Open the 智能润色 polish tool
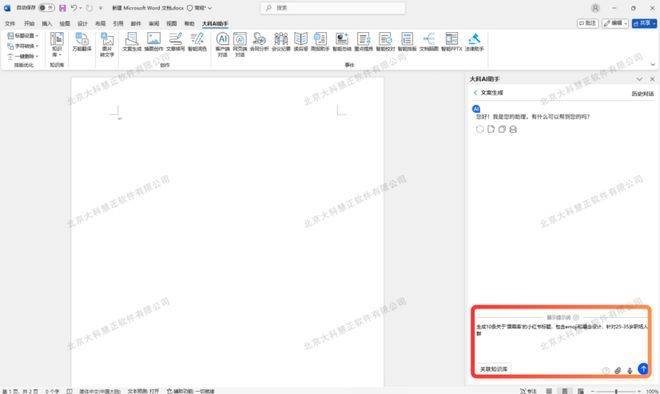 197,42
